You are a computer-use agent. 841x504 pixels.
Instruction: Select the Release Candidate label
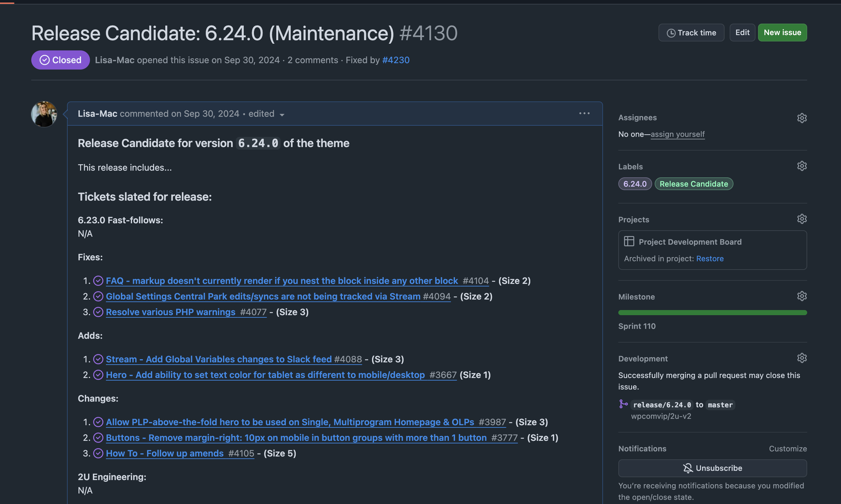(694, 184)
